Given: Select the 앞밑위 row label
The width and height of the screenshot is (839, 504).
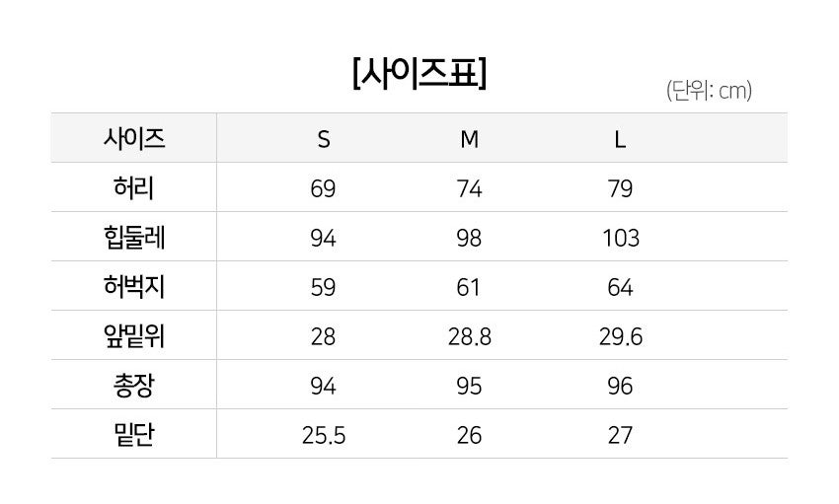Looking at the screenshot, I should (134, 336).
